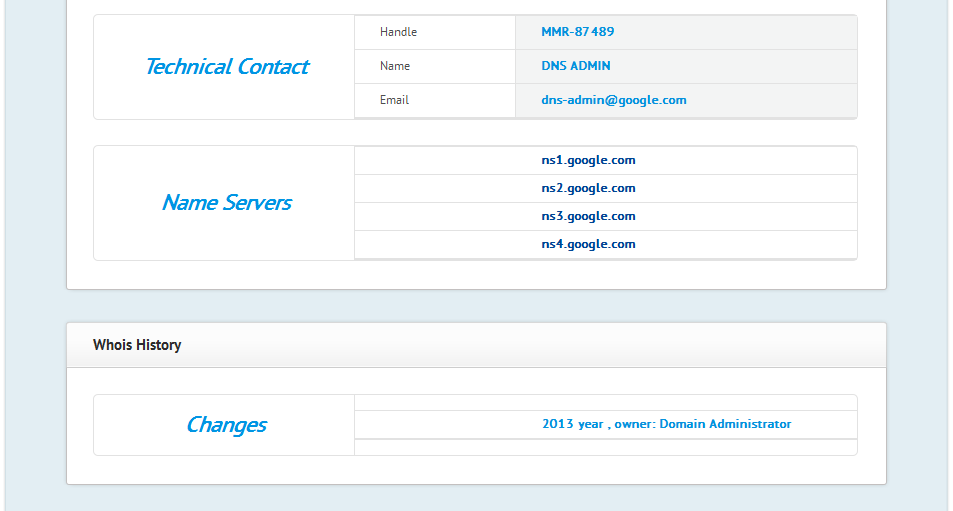Open the DNS ADMIN name link
This screenshot has height=511, width=953.
575,66
